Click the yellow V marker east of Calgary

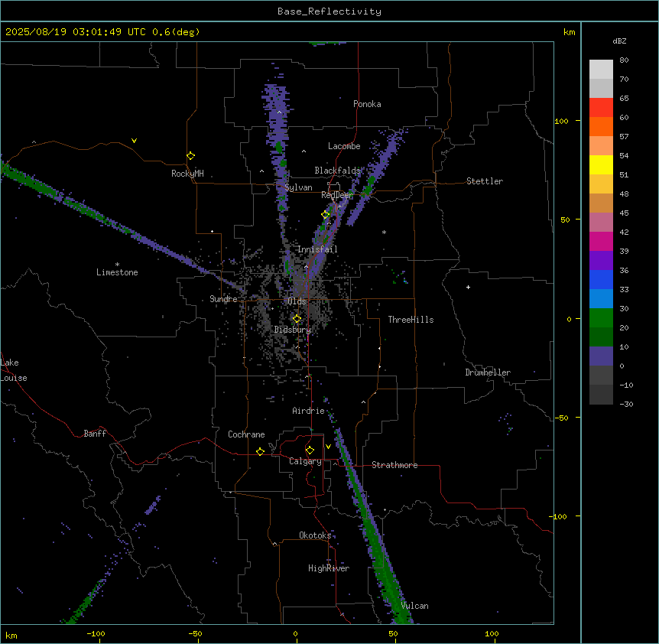tap(328, 447)
